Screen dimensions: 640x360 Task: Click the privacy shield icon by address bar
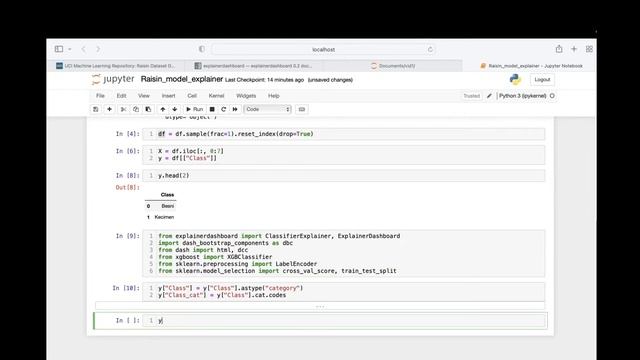[x=202, y=49]
